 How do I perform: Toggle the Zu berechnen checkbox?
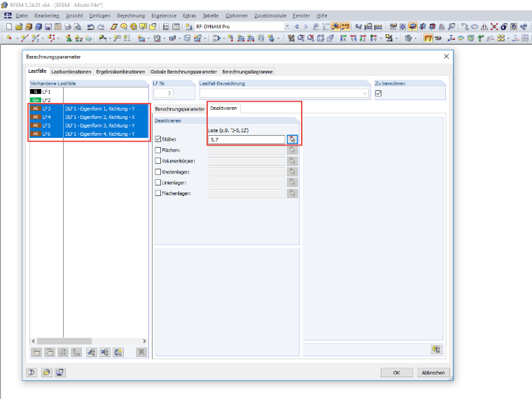pos(378,93)
